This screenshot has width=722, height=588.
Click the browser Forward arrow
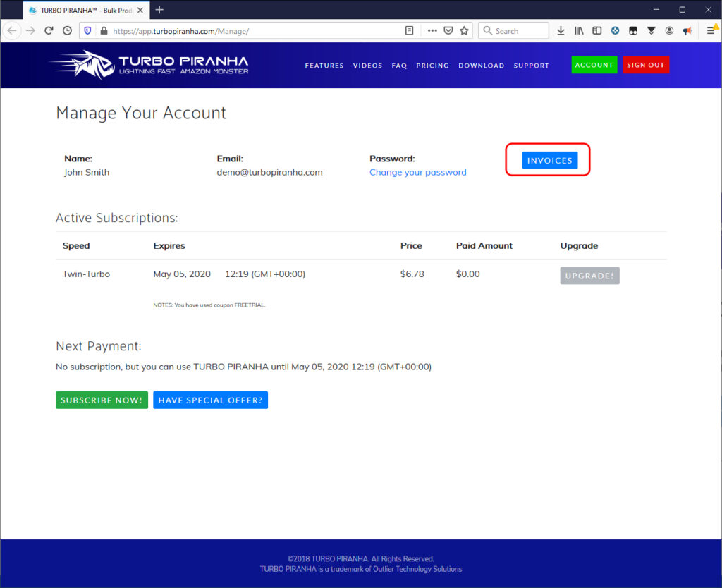tap(30, 31)
